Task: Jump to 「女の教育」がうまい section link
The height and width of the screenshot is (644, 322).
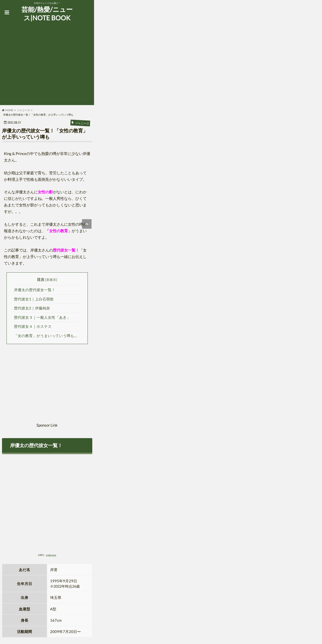Action: click(45, 336)
